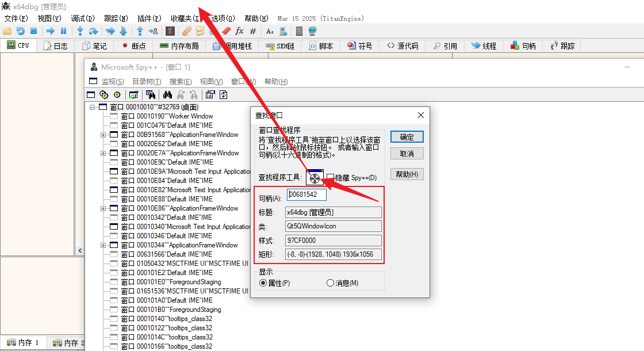Click the restart program icon
This screenshot has height=351, width=644.
(21, 31)
